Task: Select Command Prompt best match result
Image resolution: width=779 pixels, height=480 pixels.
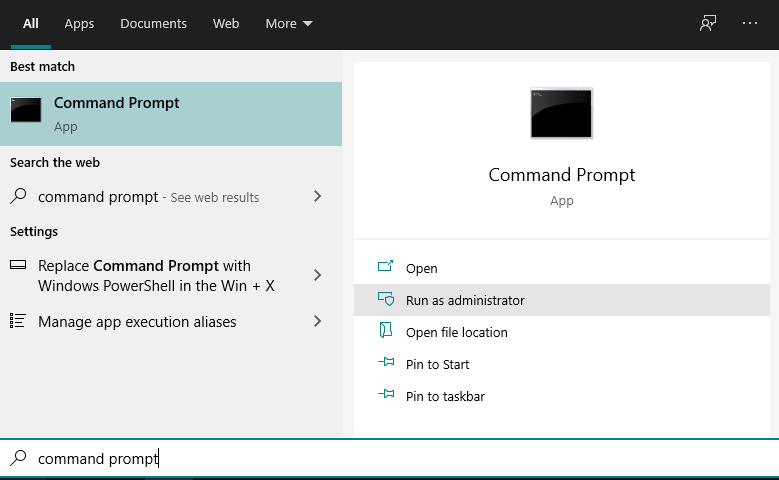Action: (171, 114)
